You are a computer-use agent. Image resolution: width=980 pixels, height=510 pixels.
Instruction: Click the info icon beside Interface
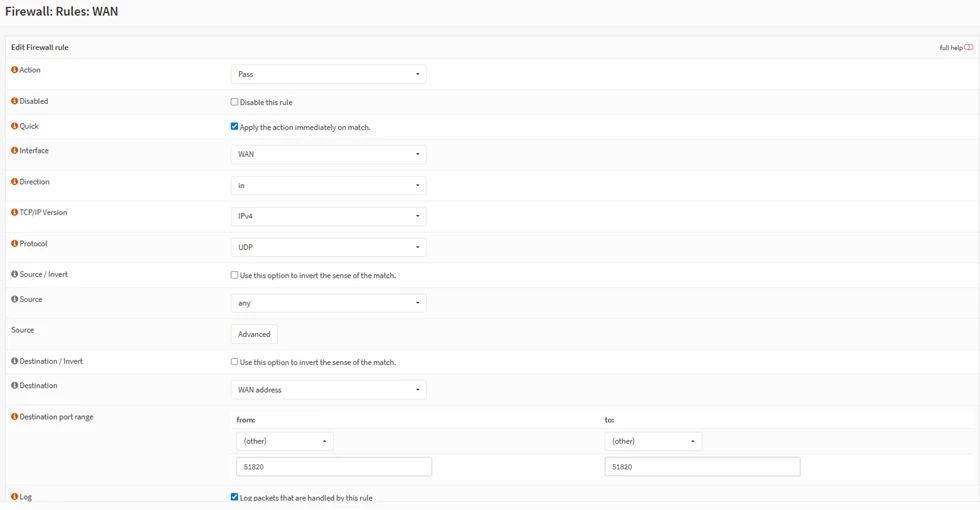pyautogui.click(x=15, y=151)
